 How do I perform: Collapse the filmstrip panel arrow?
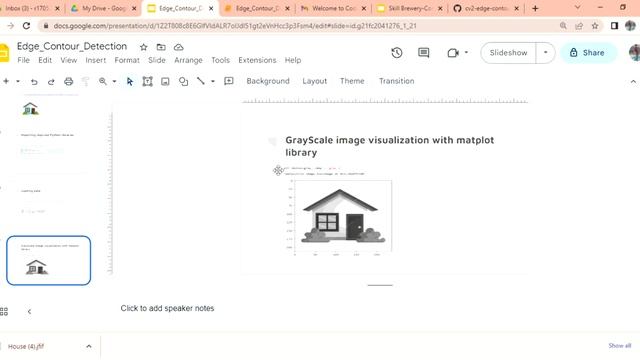coord(29,311)
